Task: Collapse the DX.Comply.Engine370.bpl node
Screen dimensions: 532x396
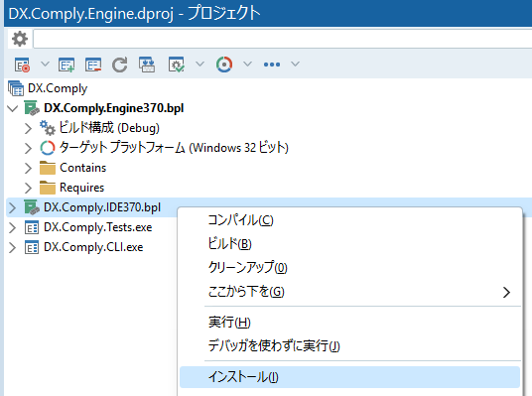Action: [13, 108]
